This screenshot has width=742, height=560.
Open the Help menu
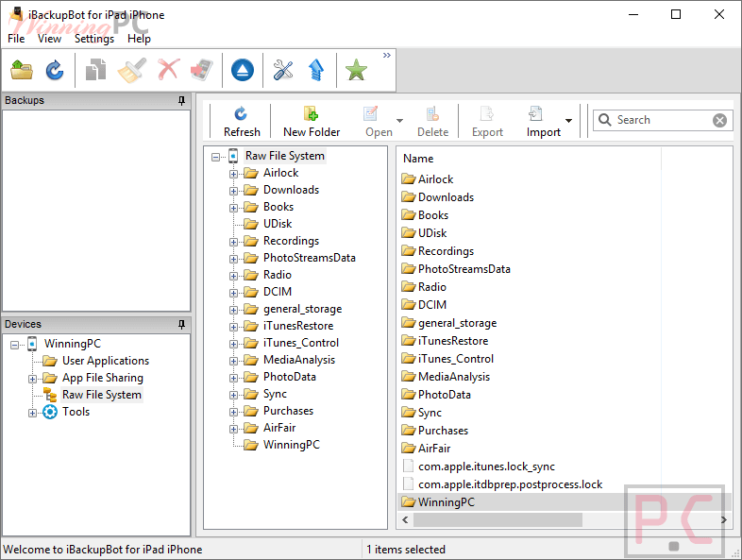[139, 39]
